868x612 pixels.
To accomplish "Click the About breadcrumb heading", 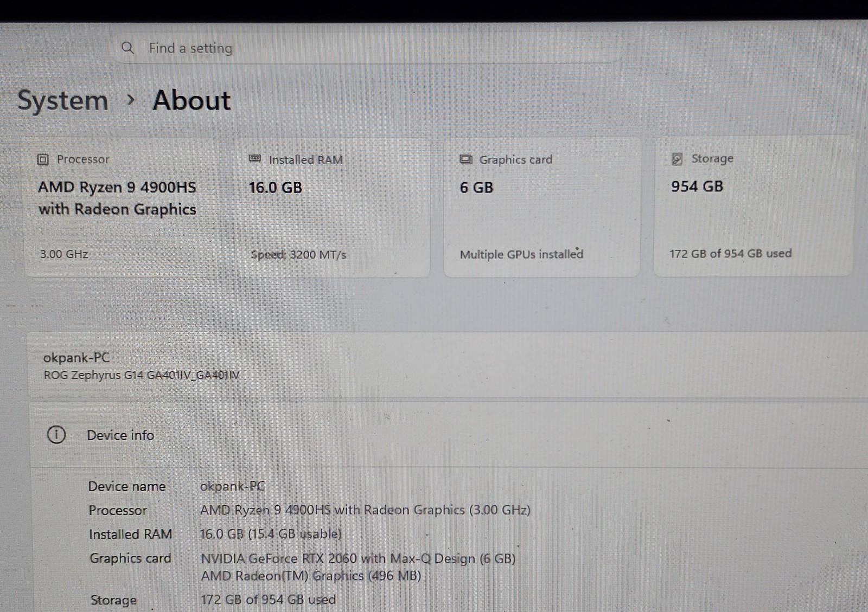I will (x=192, y=100).
